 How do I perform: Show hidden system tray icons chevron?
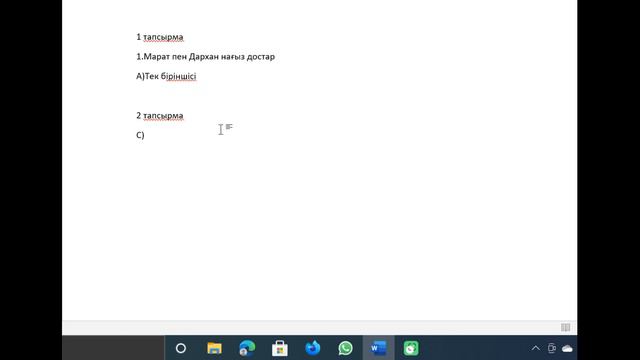tap(536, 348)
